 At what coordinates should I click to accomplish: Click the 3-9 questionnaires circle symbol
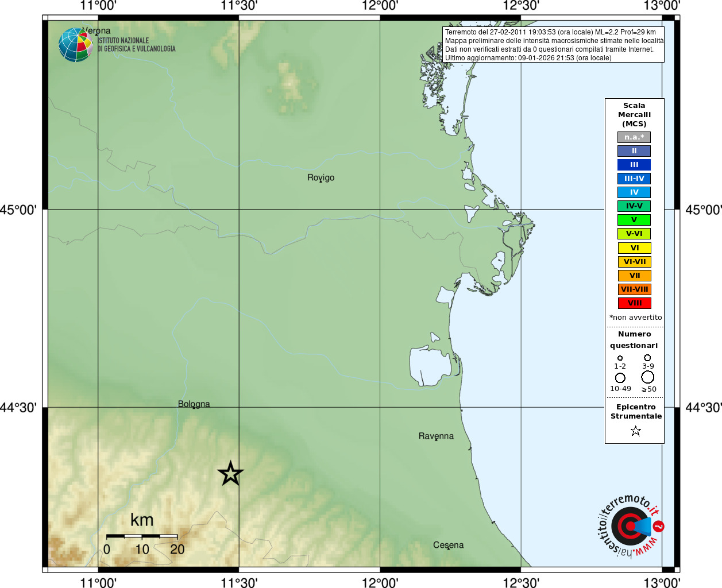click(647, 358)
